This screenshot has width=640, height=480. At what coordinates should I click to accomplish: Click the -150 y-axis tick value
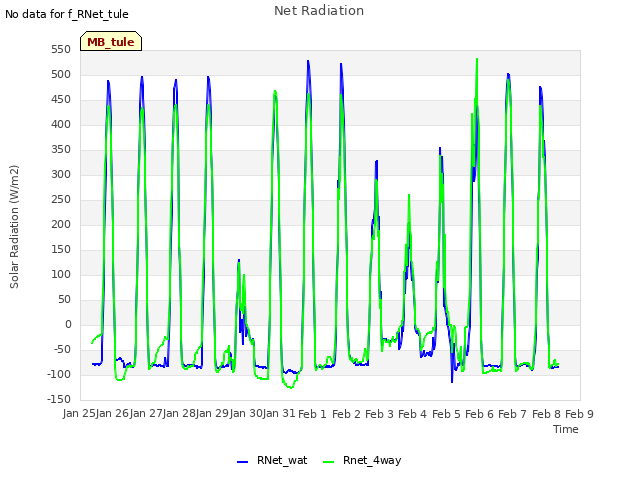(x=59, y=399)
